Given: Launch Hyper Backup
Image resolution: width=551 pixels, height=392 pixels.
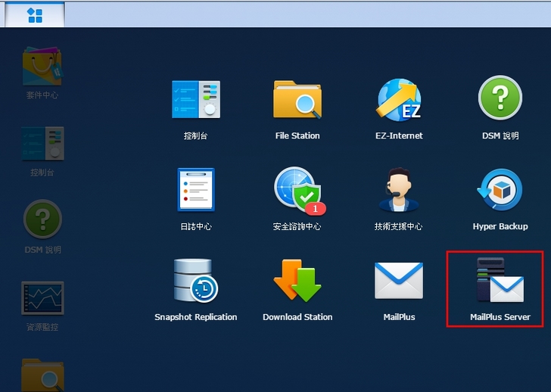Looking at the screenshot, I should pos(500,190).
